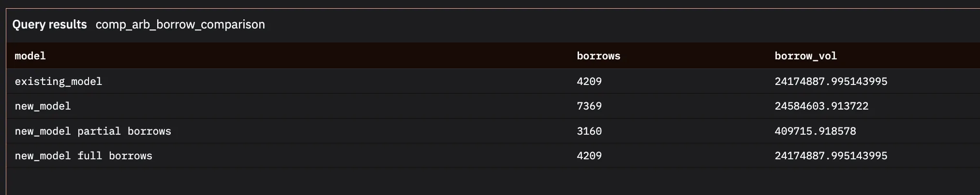Click borrow_vol value for existing_model row
This screenshot has width=980, height=195.
point(831,82)
